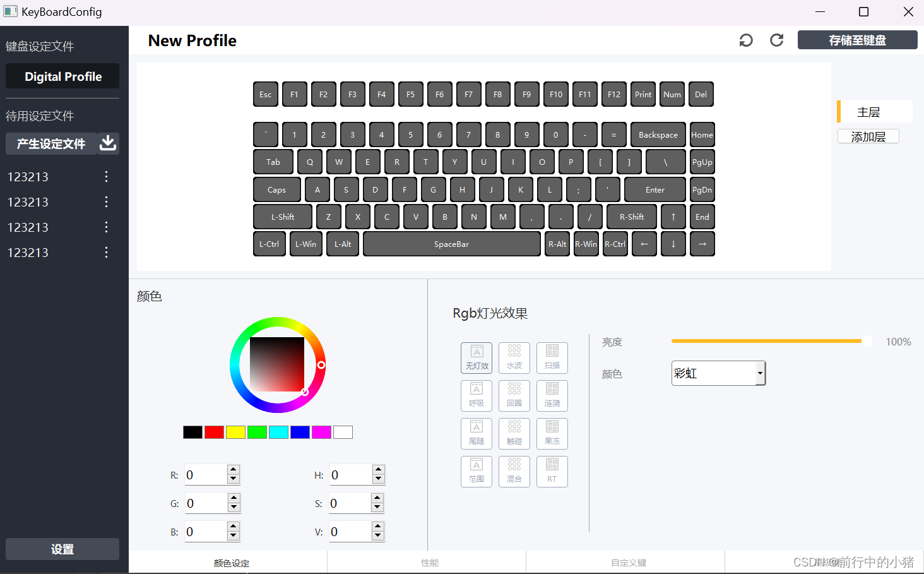The width and height of the screenshot is (924, 574).
Task: Select the Backspace key on the layout
Action: pos(658,135)
